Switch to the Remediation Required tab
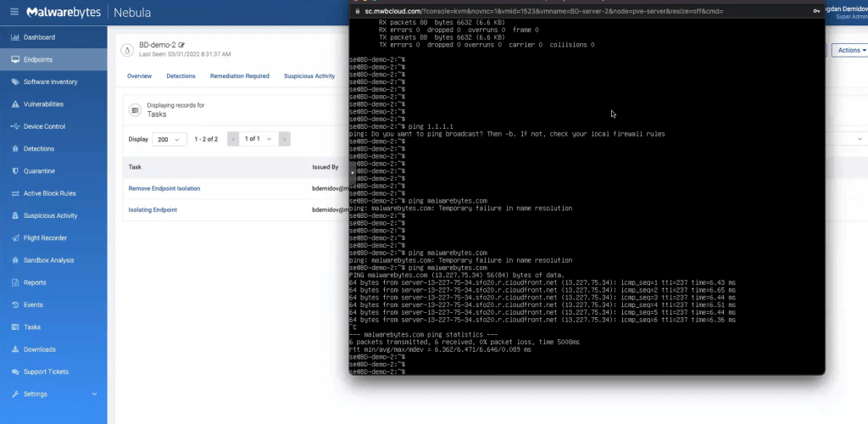The height and width of the screenshot is (424, 868). [240, 75]
